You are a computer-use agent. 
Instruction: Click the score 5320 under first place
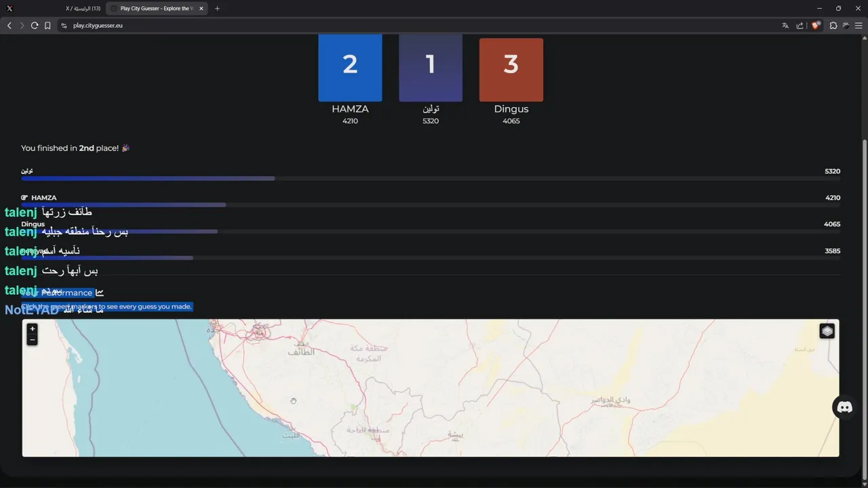[x=431, y=121]
